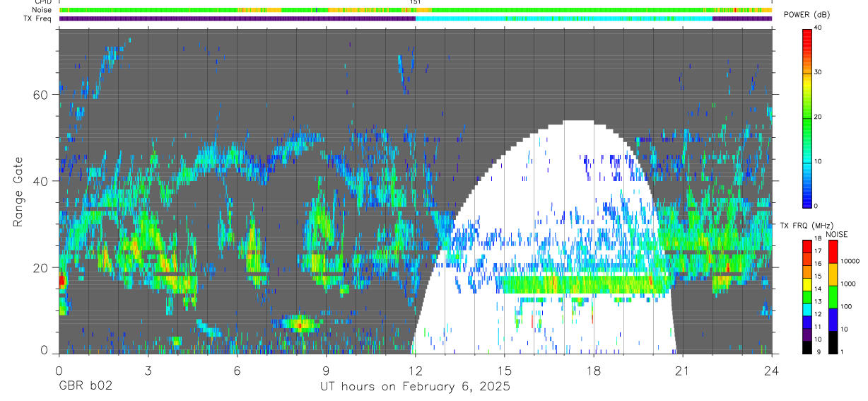Select the 13 MHz label on TX FRQ legend
The height and width of the screenshot is (401, 868).
point(818,301)
